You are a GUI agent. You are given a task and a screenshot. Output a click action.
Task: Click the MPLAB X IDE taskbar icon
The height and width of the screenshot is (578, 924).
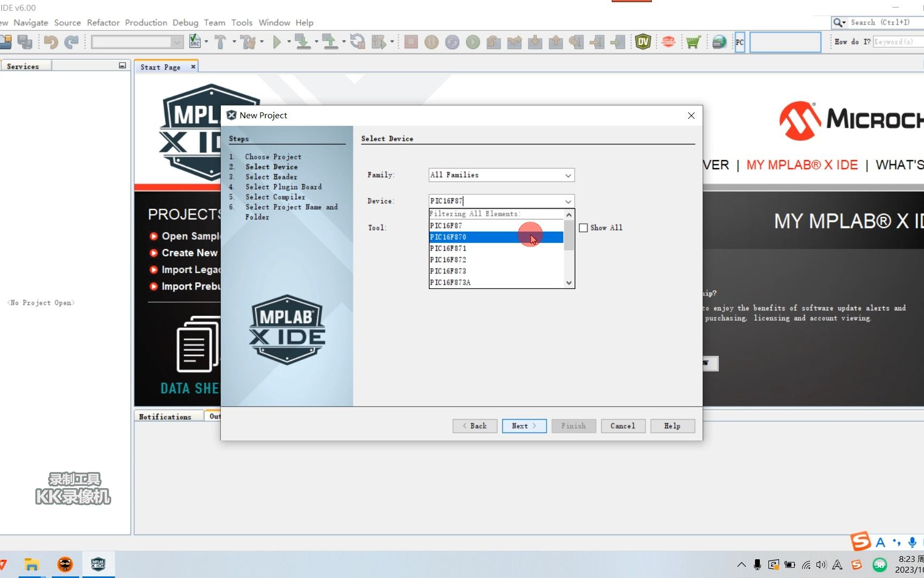[x=98, y=565]
